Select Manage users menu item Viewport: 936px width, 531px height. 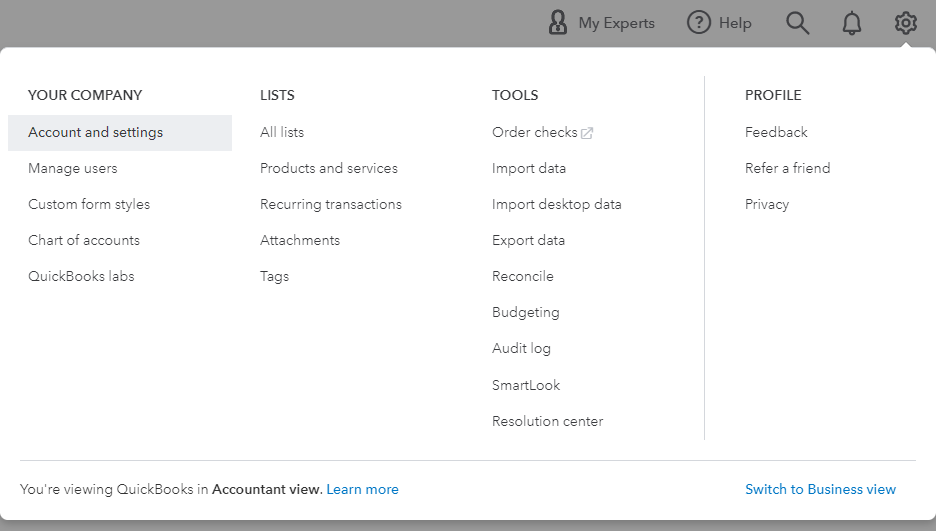click(x=73, y=168)
